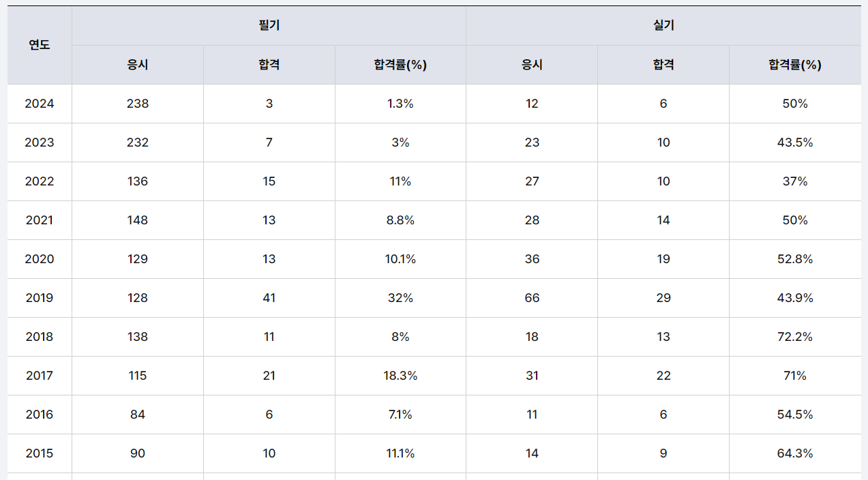Select the 2021 year cell

point(40,220)
